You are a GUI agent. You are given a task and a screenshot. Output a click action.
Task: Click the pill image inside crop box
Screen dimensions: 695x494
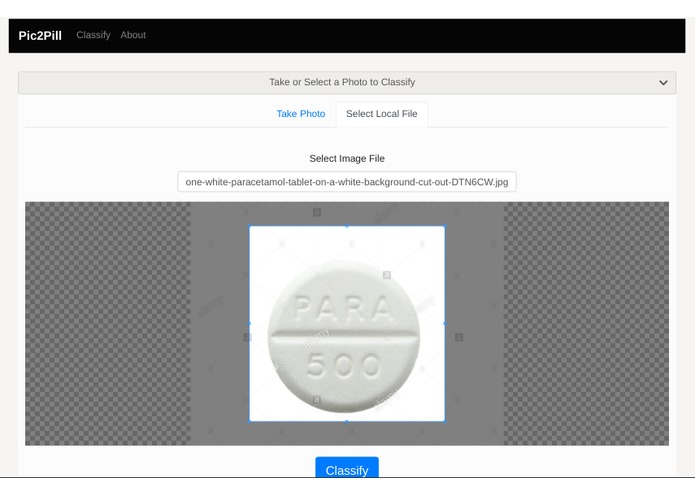pos(344,337)
